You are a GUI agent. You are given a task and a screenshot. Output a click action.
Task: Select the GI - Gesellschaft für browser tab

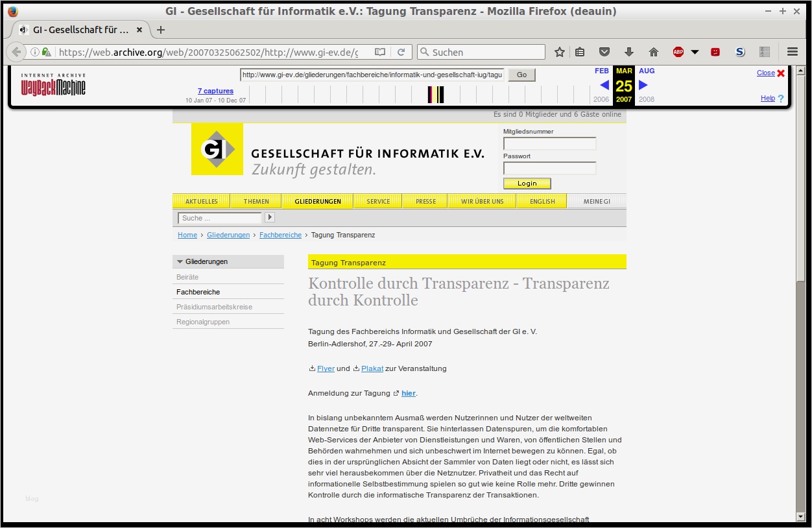81,30
